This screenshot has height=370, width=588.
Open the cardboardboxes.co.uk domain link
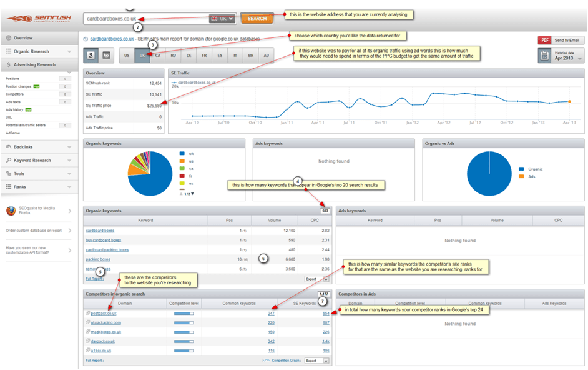coord(112,39)
